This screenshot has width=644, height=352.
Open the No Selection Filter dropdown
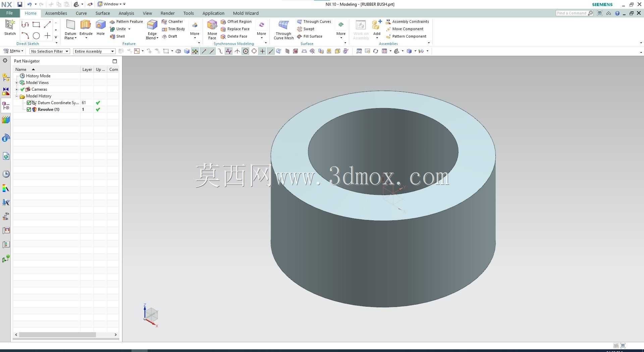tap(50, 51)
